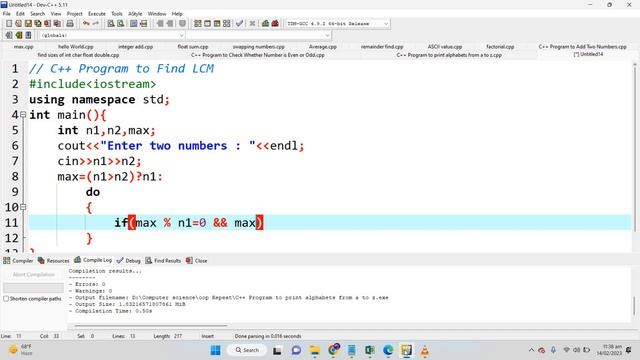
Task: Open the Project menu
Action: tap(75, 14)
